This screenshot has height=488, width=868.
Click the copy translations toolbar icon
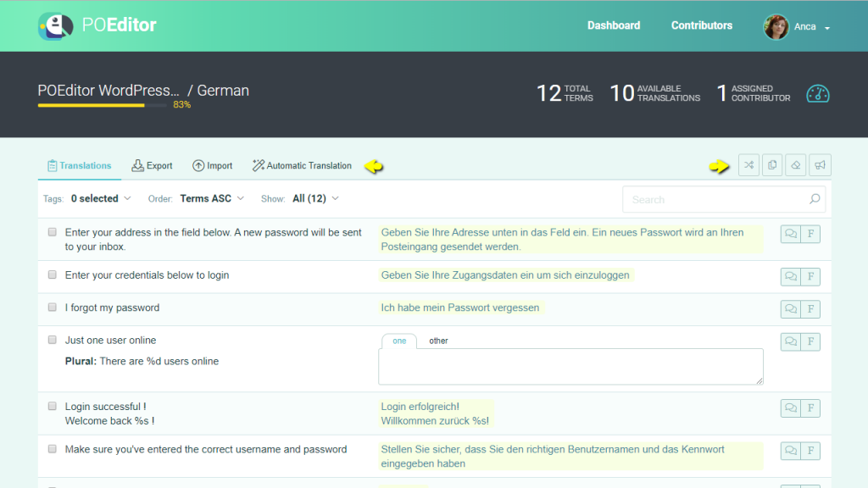click(772, 165)
